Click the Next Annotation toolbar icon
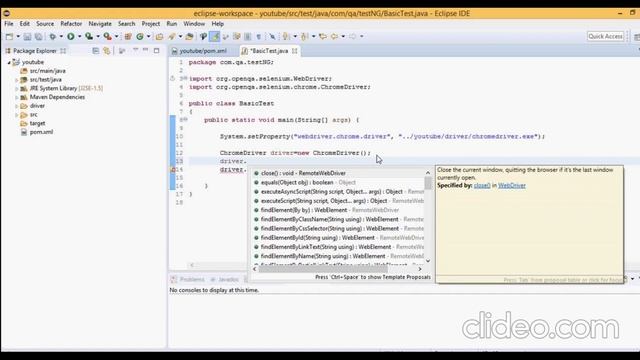 coord(286,36)
